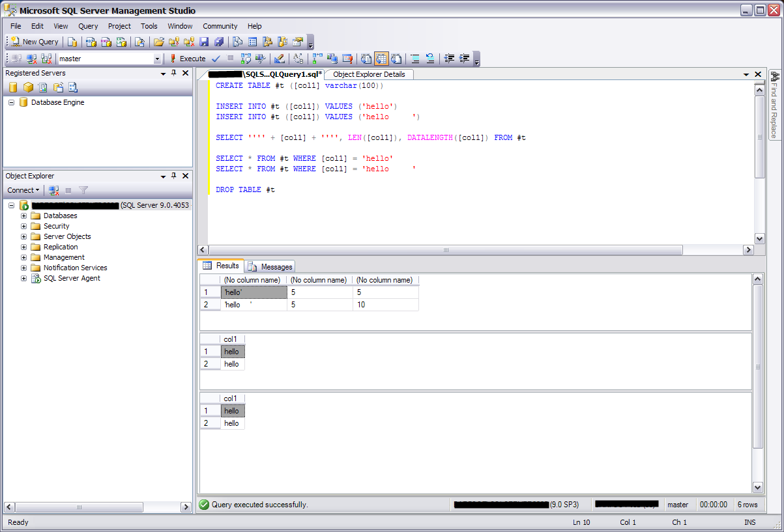This screenshot has height=532, width=784.
Task: Open the master database dropdown
Action: tap(158, 59)
